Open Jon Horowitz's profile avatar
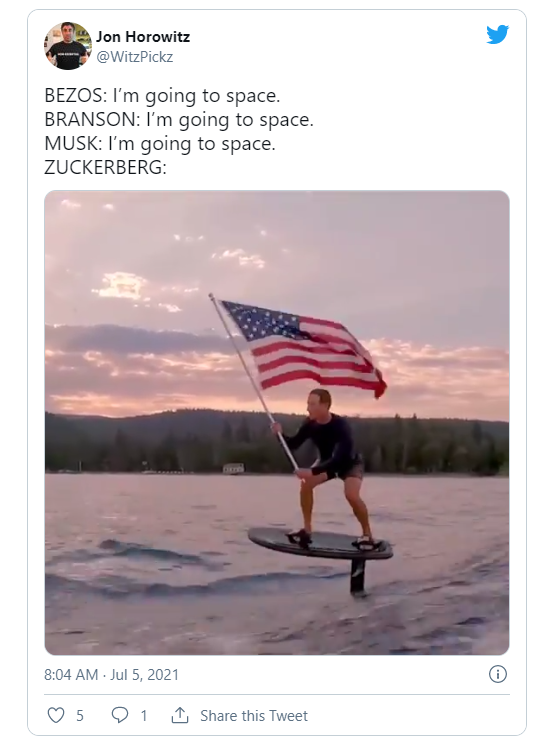The width and height of the screenshot is (549, 744). click(68, 46)
